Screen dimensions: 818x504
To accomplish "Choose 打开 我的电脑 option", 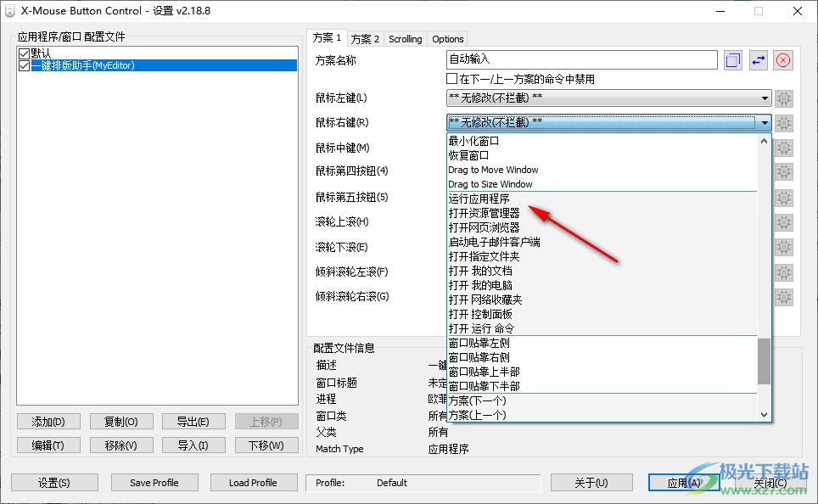I will point(602,285).
